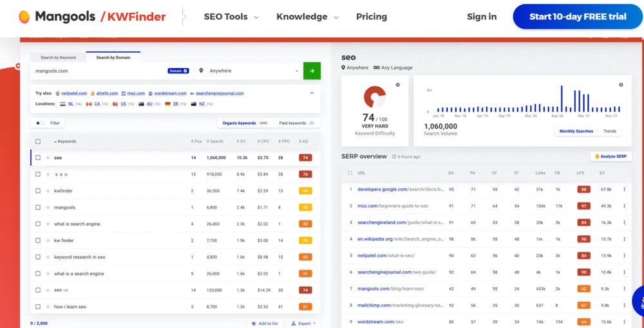Star the 'kw finder' keyword row
644x328 pixels.
click(x=48, y=241)
